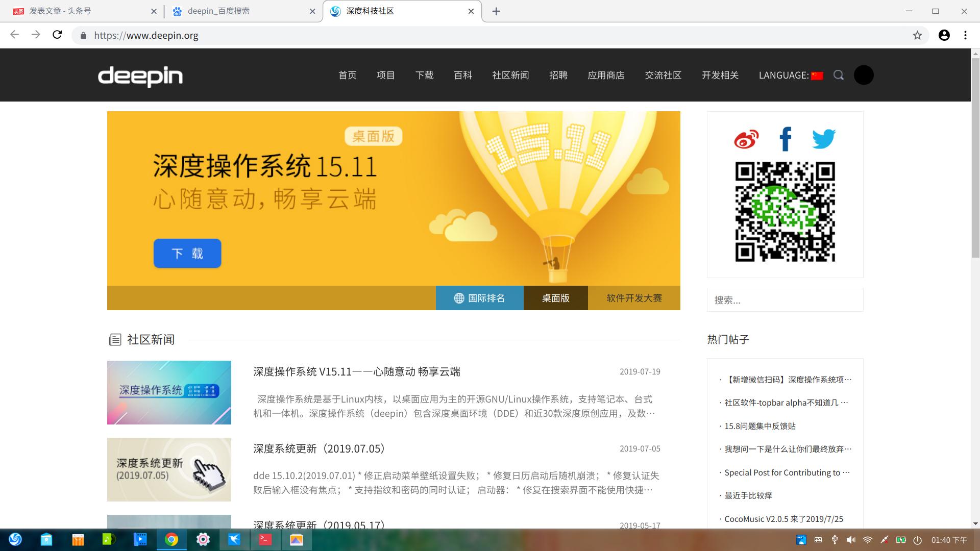Open the image viewer dock icon
Viewport: 980px width, 551px height.
pos(297,539)
